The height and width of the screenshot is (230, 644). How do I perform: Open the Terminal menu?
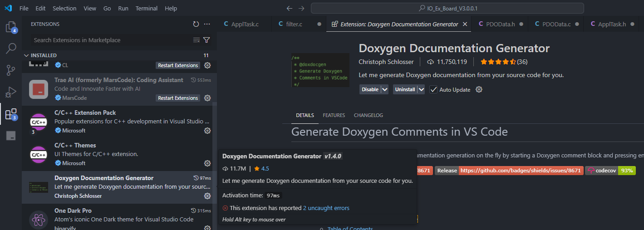(147, 8)
